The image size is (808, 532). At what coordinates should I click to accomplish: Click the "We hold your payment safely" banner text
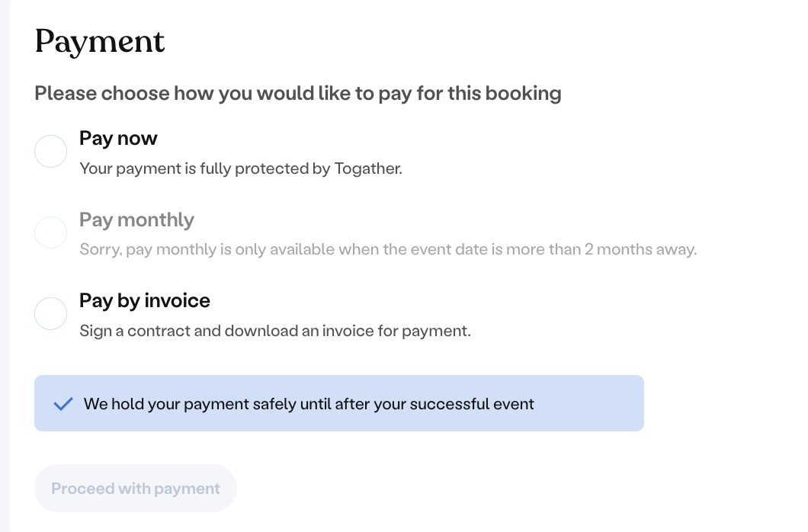pyautogui.click(x=309, y=404)
